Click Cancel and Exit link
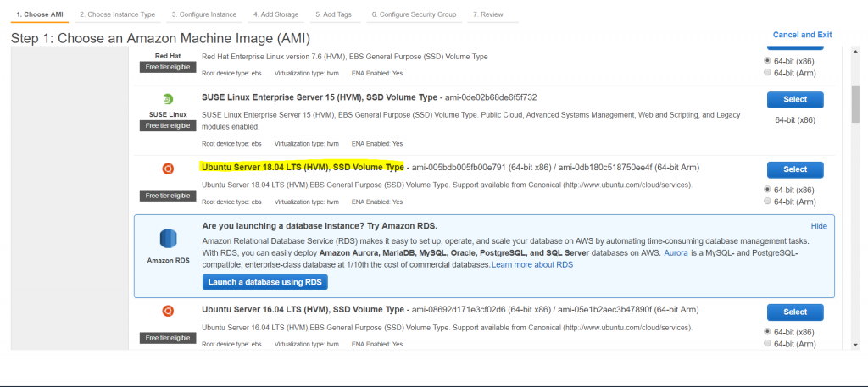This screenshot has width=868, height=387. click(x=802, y=34)
